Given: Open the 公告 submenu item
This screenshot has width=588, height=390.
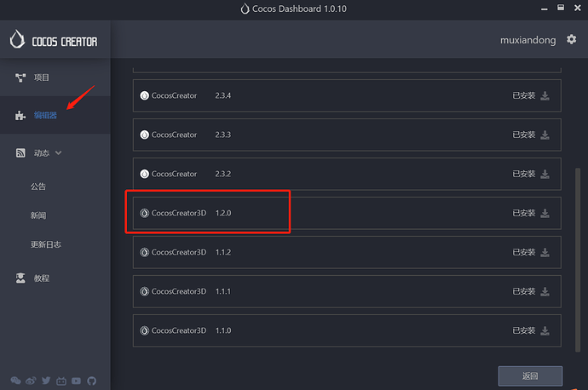Looking at the screenshot, I should click(x=38, y=186).
